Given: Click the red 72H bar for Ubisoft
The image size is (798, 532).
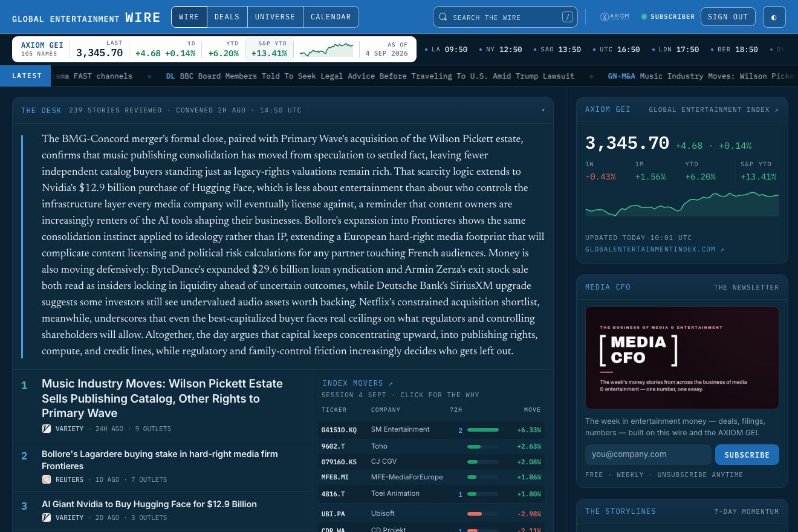Looking at the screenshot, I should coord(483,514).
